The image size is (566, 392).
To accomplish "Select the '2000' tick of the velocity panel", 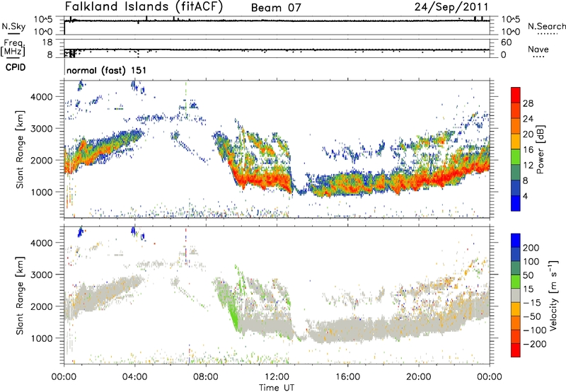I will click(41, 306).
